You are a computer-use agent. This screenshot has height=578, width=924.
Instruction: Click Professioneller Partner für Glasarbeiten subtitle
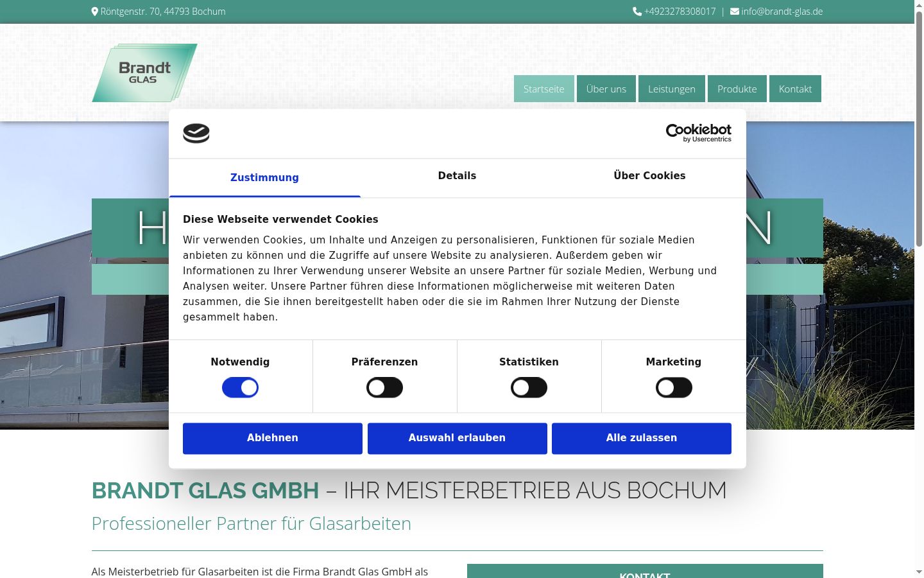pyautogui.click(x=252, y=523)
